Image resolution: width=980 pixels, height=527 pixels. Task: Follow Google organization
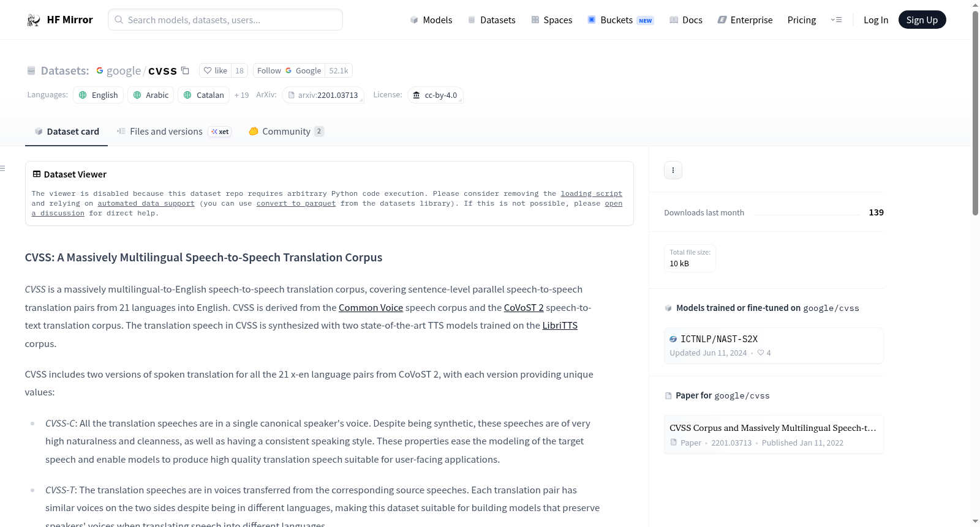click(289, 70)
